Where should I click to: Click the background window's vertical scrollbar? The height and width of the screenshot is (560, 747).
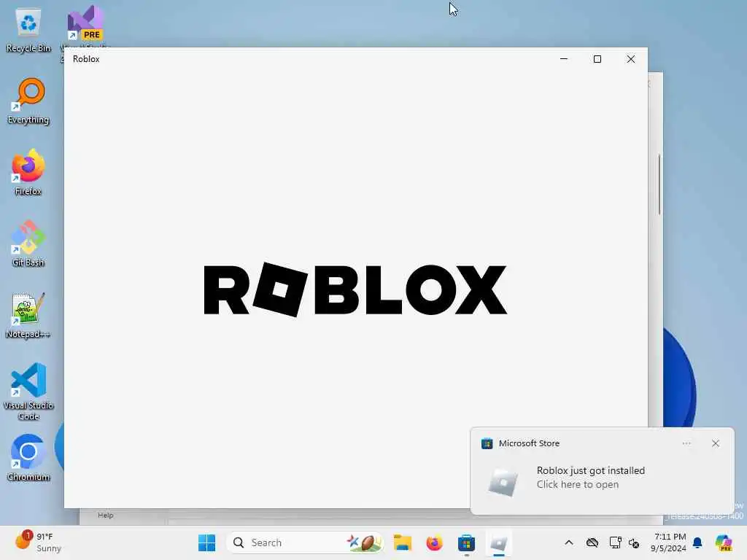pyautogui.click(x=659, y=184)
